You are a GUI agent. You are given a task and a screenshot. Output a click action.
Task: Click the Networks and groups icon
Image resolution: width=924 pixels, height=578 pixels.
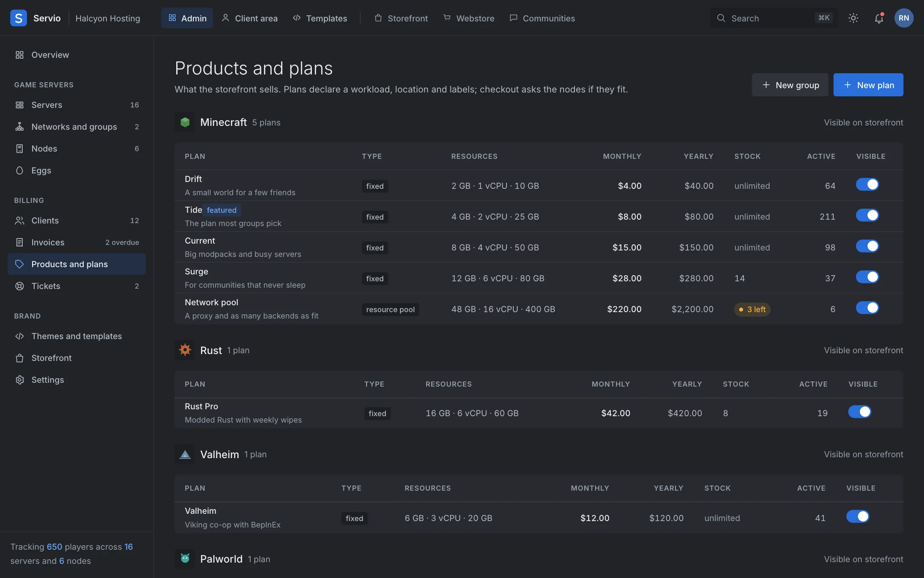click(19, 127)
